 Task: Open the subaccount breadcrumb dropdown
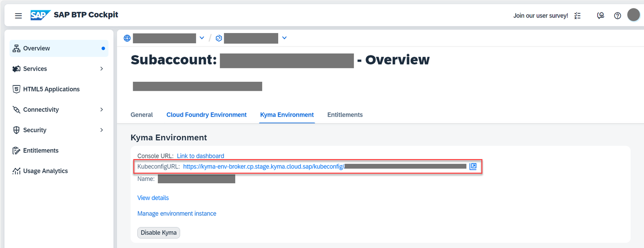click(284, 38)
